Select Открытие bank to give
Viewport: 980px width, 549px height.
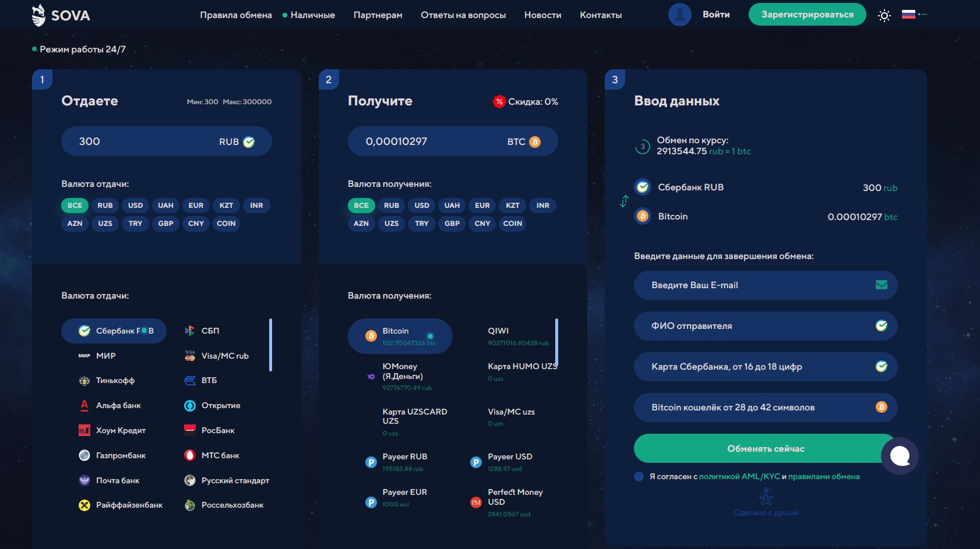pos(212,406)
